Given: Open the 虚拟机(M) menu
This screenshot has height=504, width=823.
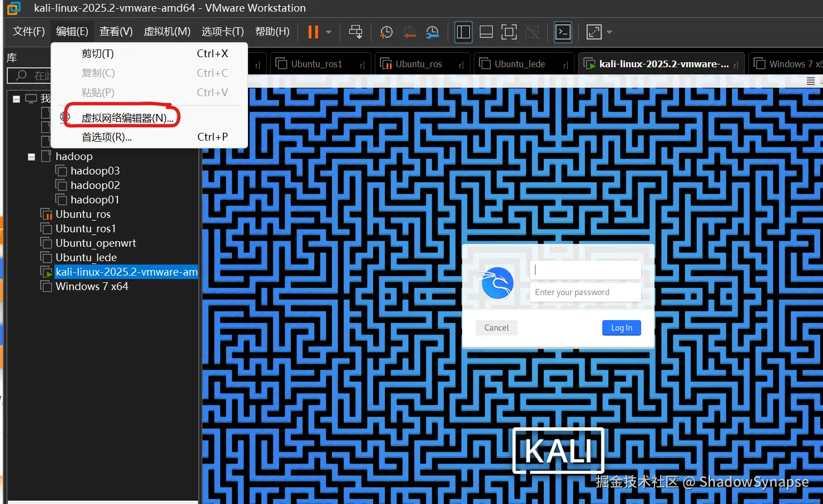Looking at the screenshot, I should (x=167, y=31).
